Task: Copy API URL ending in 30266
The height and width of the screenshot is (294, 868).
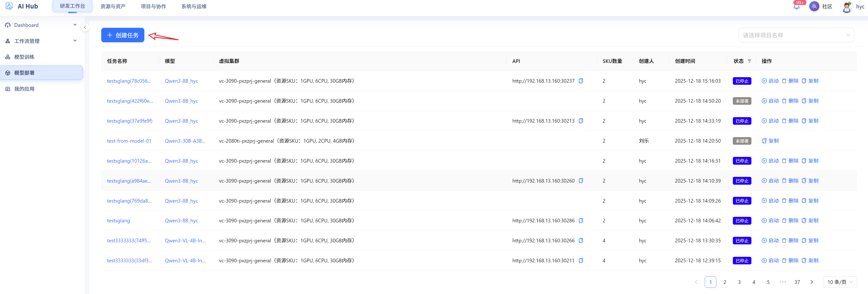Action: pyautogui.click(x=581, y=240)
